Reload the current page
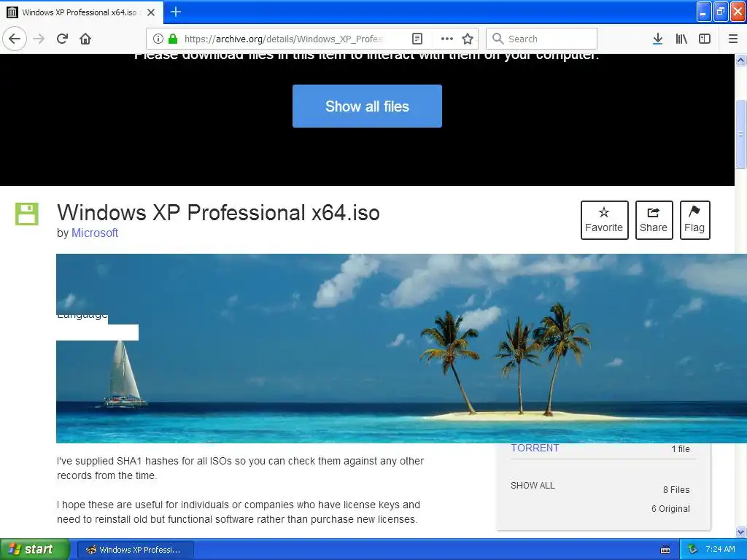The width and height of the screenshot is (747, 560). click(63, 39)
